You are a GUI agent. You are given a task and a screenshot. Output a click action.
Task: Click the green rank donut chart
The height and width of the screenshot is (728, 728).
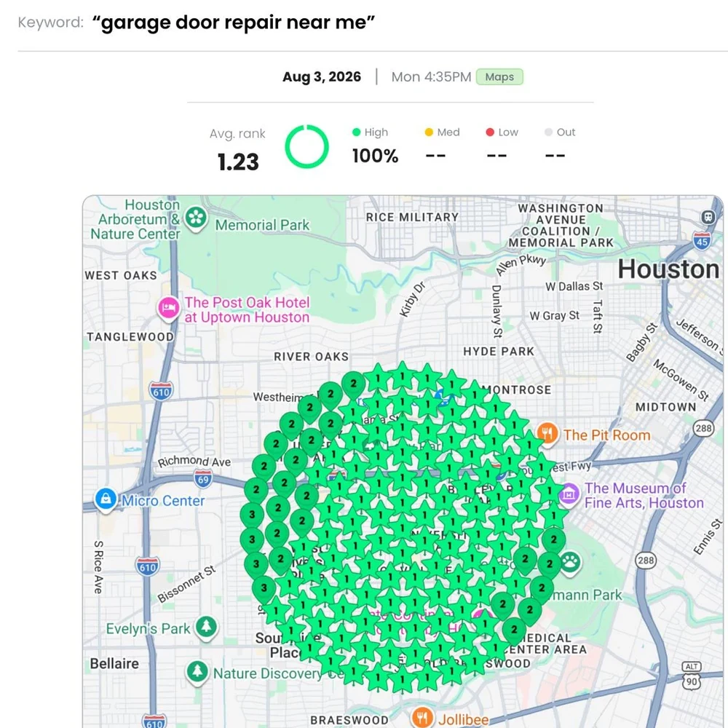click(307, 147)
